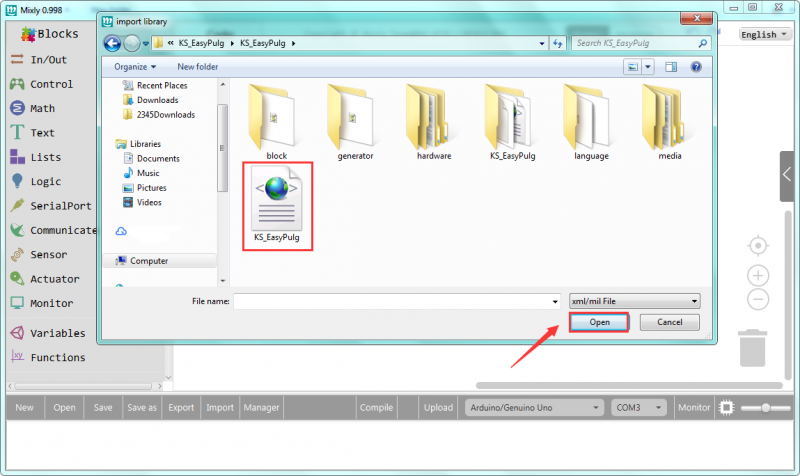Open the Math blocks category

point(32,108)
